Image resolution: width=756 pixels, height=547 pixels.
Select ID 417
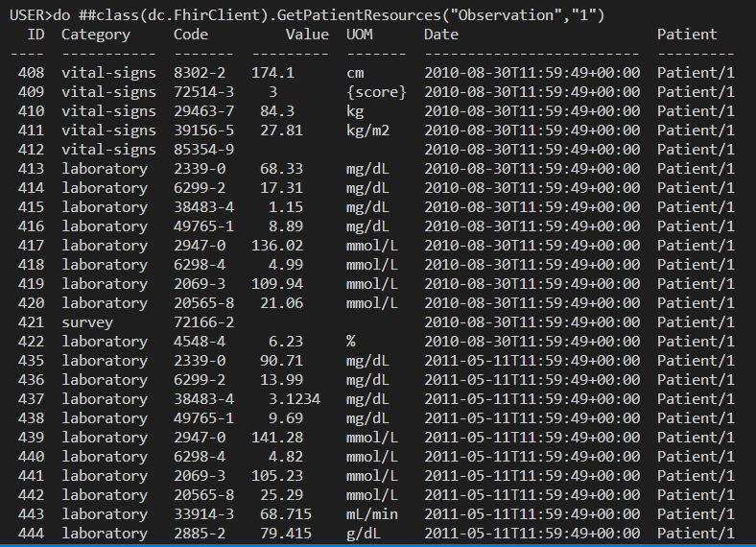click(x=32, y=246)
